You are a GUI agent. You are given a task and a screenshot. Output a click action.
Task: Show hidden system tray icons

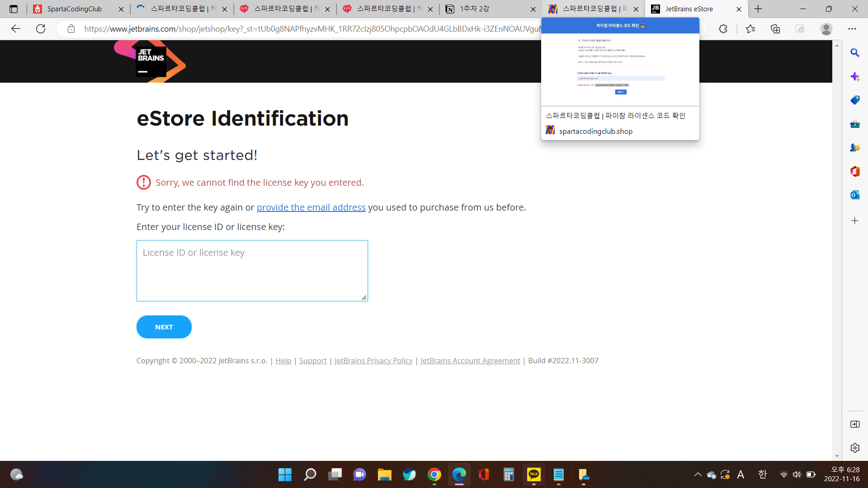[698, 474]
